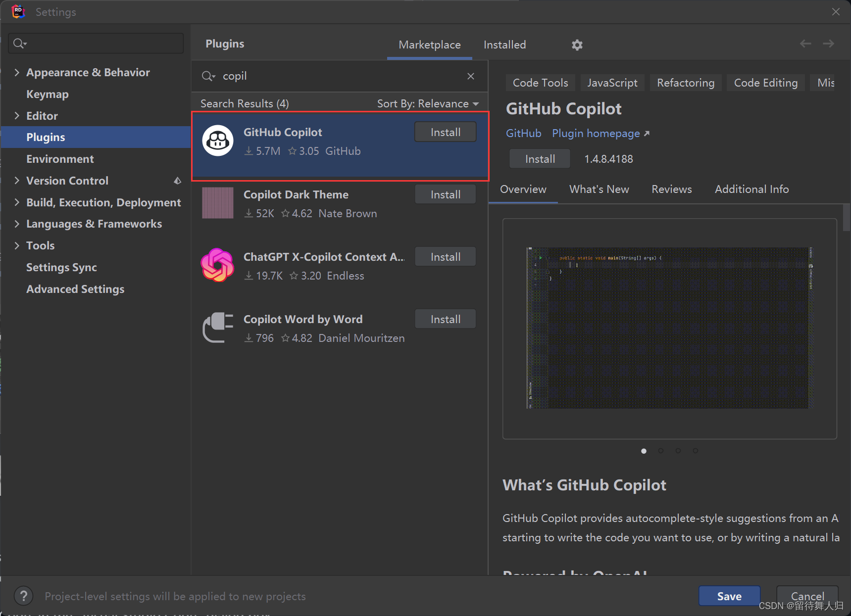Expand Version Control settings node
The height and width of the screenshot is (616, 851).
coord(17,181)
